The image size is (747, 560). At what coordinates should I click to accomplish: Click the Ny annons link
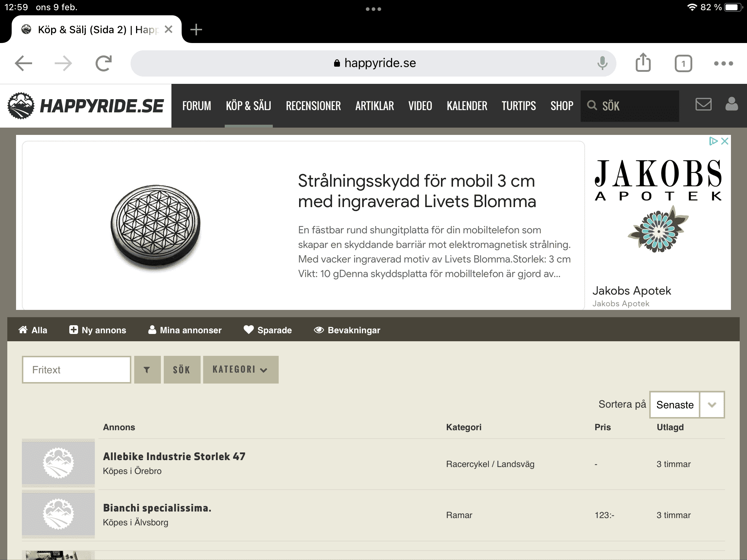98,330
